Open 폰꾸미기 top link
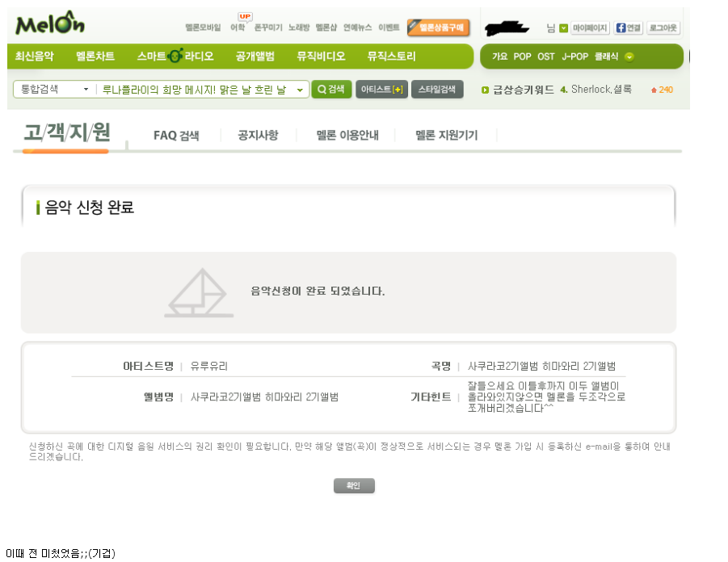 [x=268, y=27]
